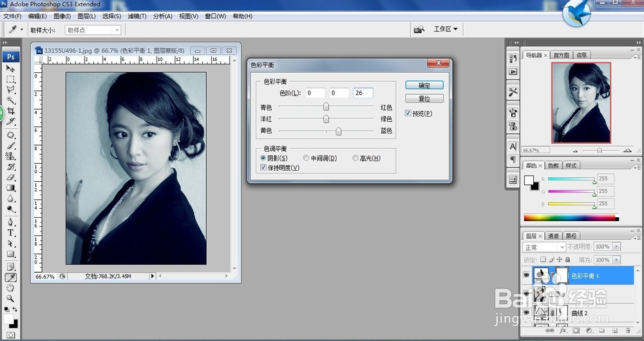Select the Move tool
Viewport: 644px width, 341px height.
click(10, 68)
